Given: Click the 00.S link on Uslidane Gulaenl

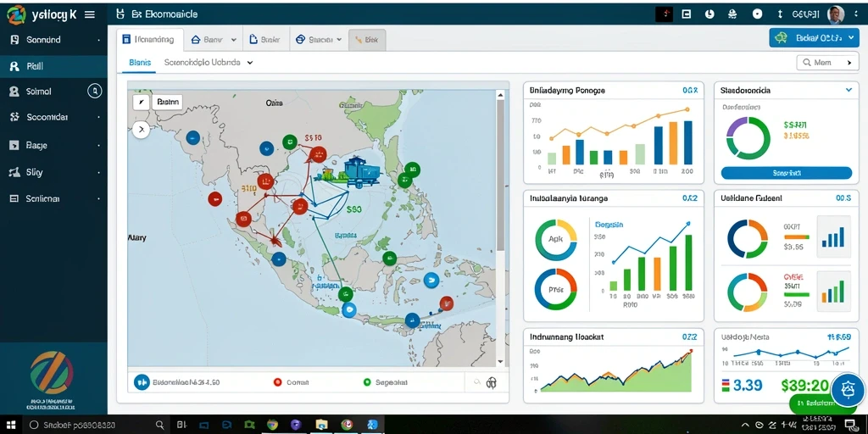Looking at the screenshot, I should [843, 198].
